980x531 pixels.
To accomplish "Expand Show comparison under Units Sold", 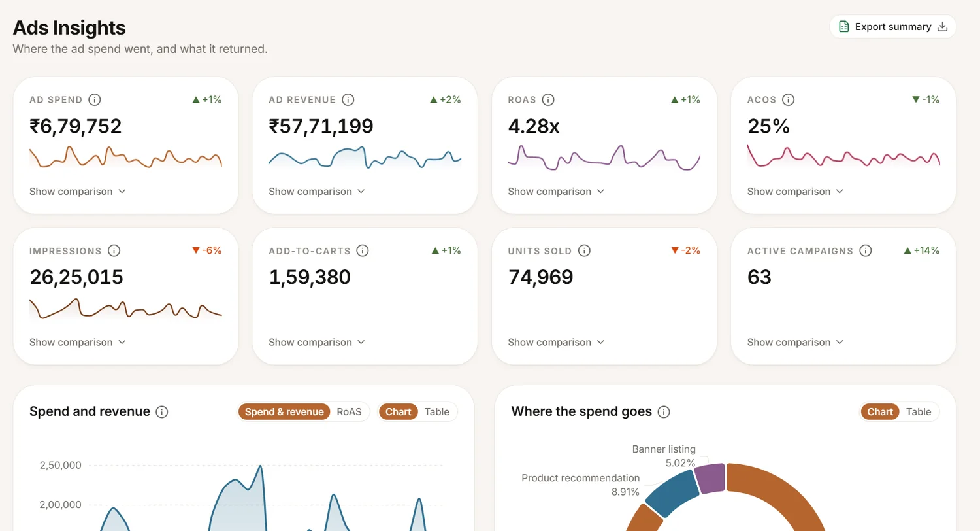I will pos(556,343).
